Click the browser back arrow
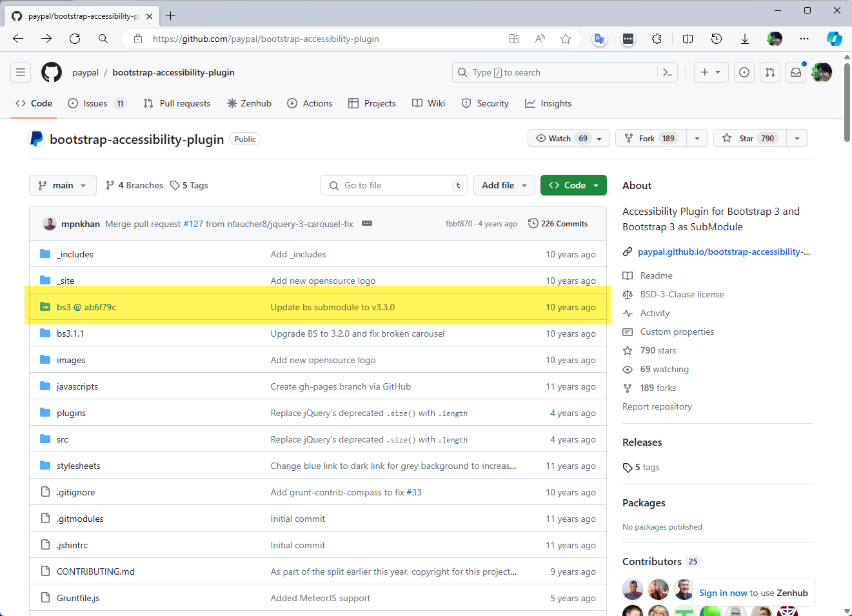The width and height of the screenshot is (852, 616). [18, 39]
